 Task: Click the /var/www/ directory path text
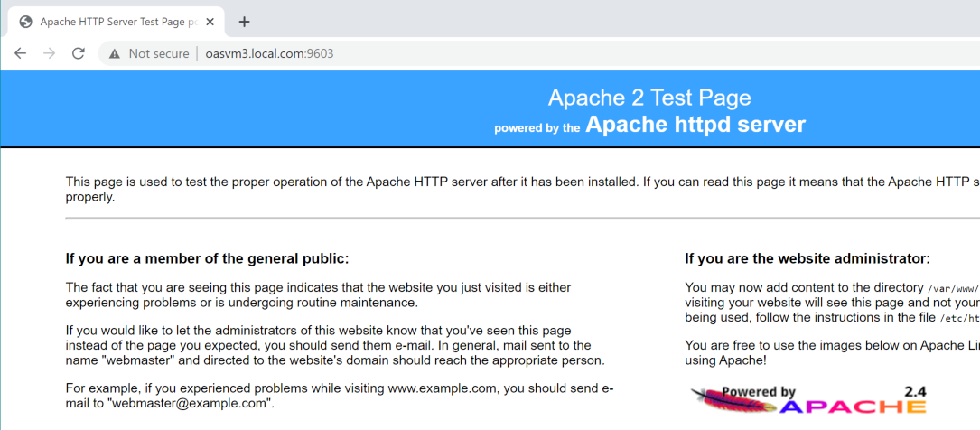click(953, 288)
